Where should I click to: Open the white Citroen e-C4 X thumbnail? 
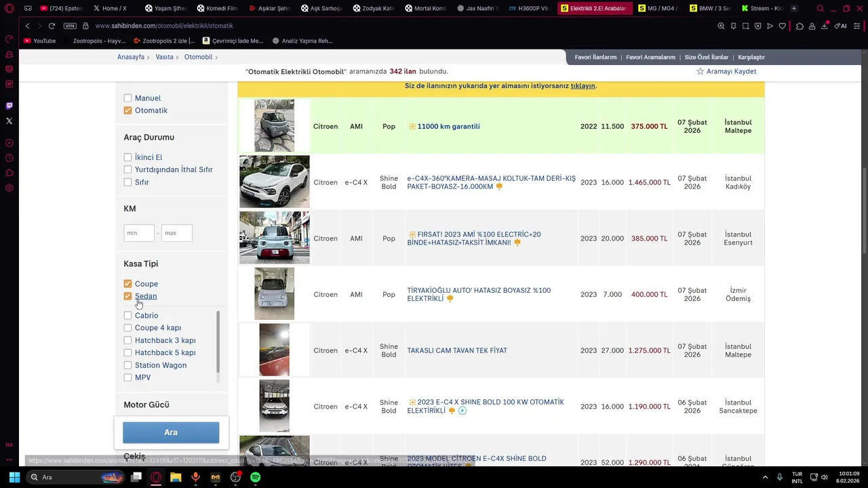[x=274, y=182]
